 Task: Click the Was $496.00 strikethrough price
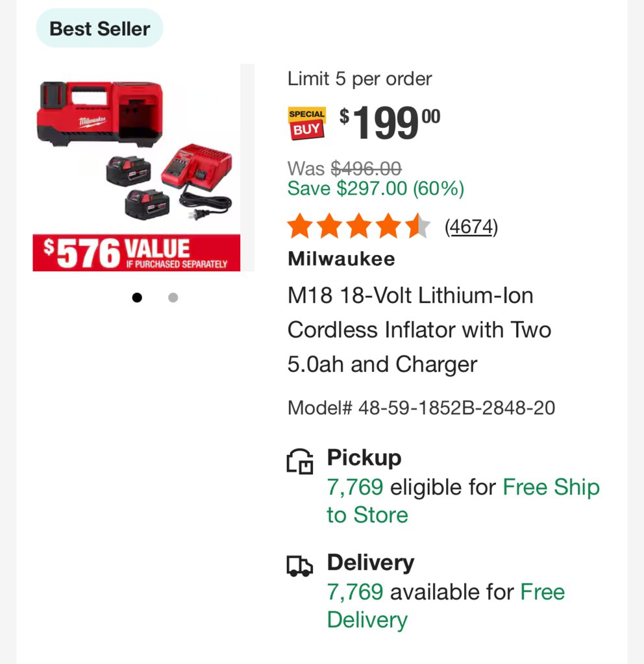click(x=345, y=169)
